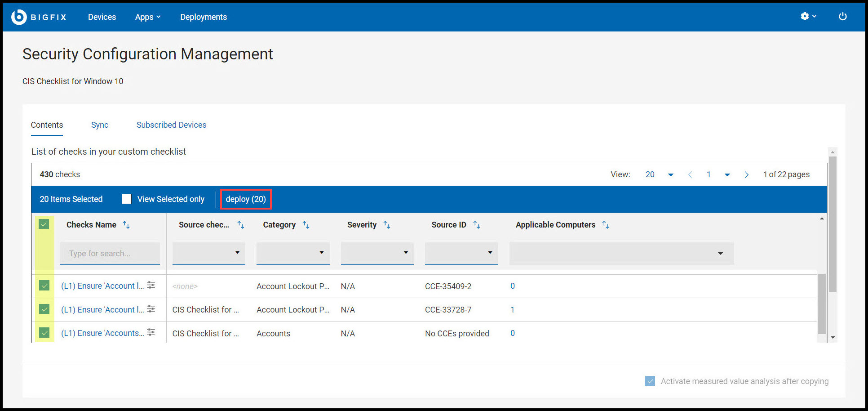
Task: Open parameter sliders icon for CCE-35409-2 row
Action: [x=151, y=285]
